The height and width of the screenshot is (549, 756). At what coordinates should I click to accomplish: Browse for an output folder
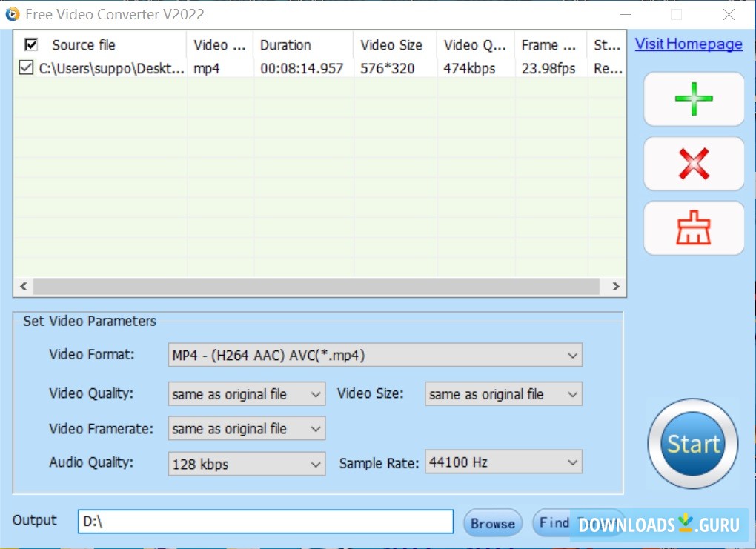pos(492,522)
